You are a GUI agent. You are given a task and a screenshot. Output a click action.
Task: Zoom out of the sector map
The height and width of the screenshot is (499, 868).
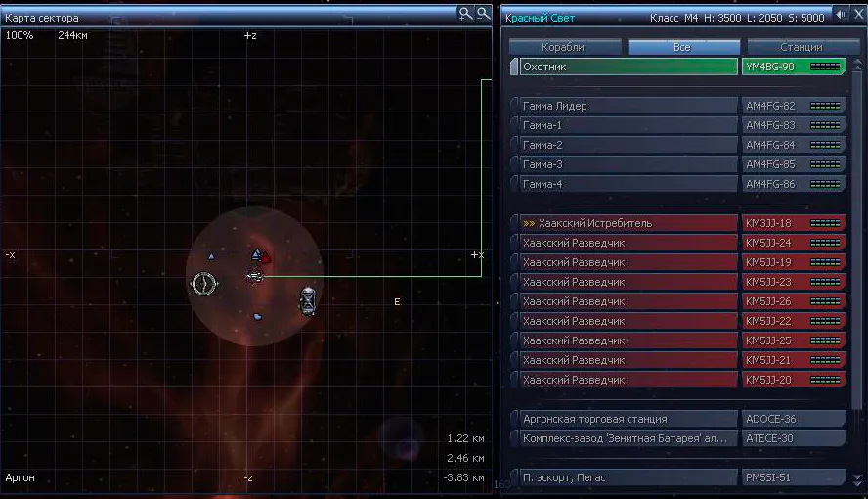(x=483, y=13)
